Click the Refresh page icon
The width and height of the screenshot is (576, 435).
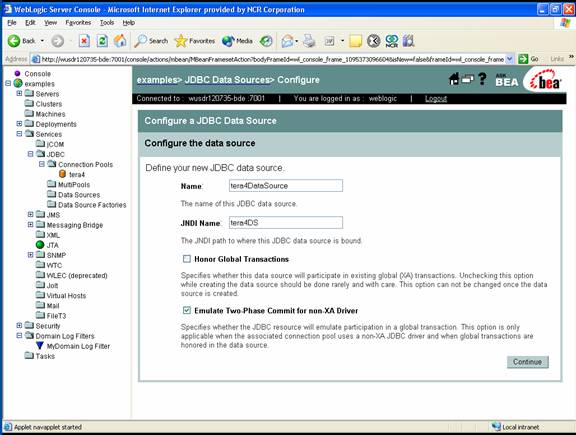point(102,41)
